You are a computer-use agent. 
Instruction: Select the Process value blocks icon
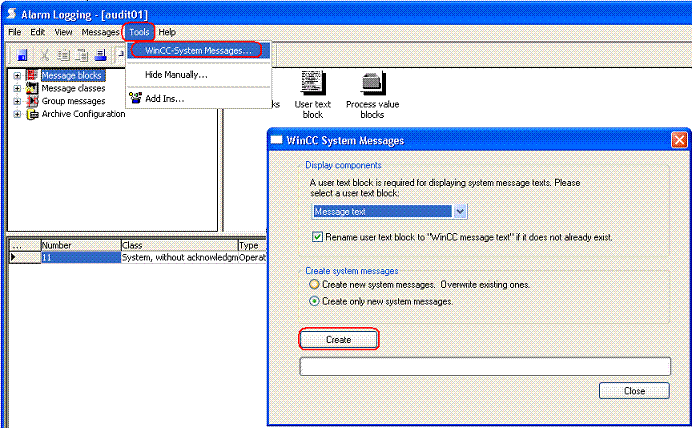pyautogui.click(x=372, y=83)
